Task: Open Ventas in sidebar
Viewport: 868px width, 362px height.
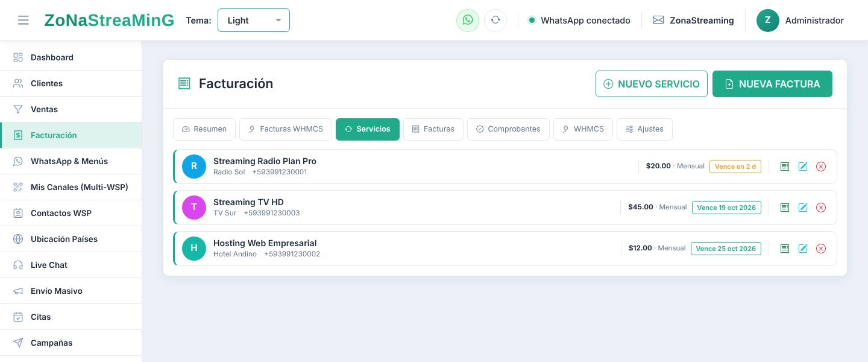Action: 71,109
